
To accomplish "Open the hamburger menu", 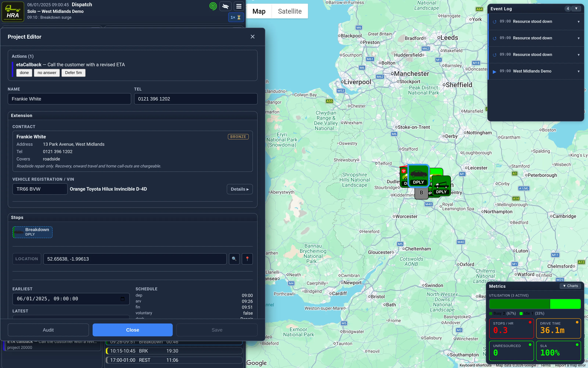I will pyautogui.click(x=239, y=6).
